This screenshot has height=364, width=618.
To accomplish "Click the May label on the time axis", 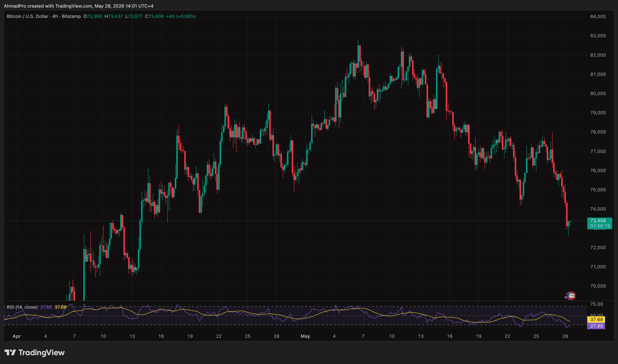I will [x=305, y=336].
